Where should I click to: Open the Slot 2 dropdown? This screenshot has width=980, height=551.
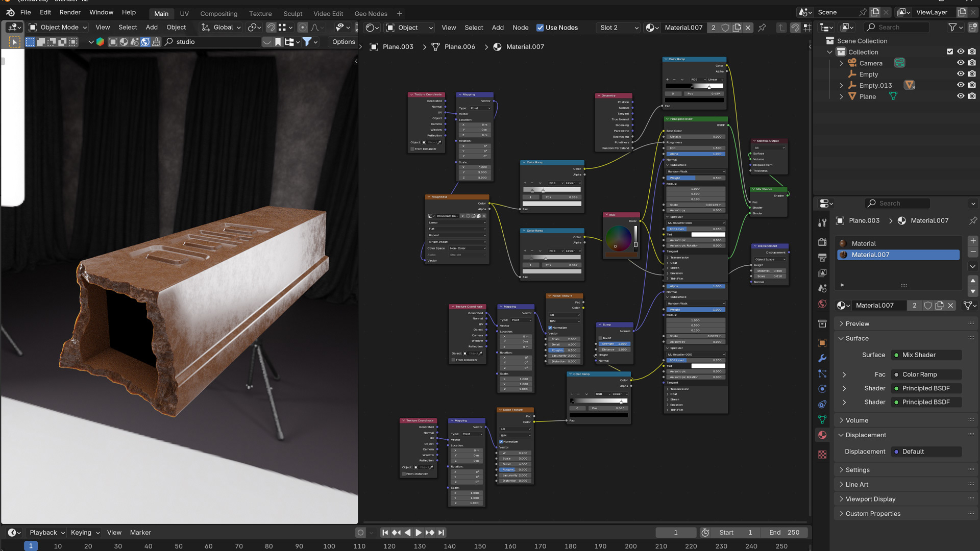[x=619, y=28]
